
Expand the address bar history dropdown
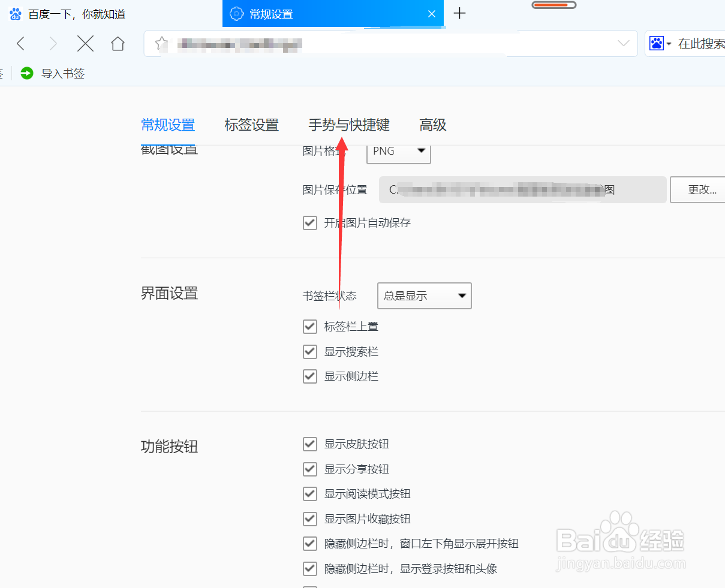point(624,43)
